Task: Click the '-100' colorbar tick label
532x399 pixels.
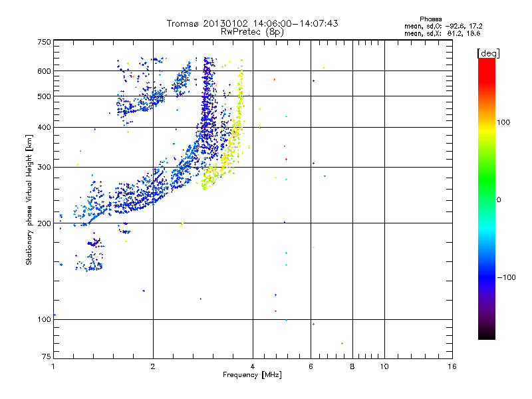Action: point(507,277)
